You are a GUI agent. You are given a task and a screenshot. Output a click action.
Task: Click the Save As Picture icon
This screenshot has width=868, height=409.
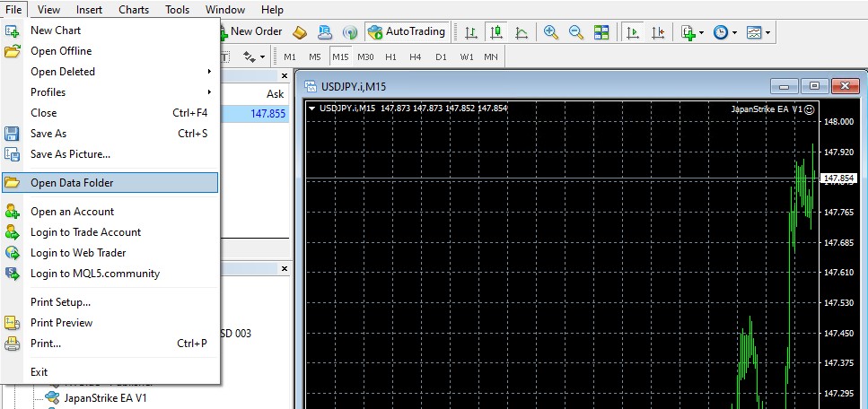pyautogui.click(x=13, y=154)
